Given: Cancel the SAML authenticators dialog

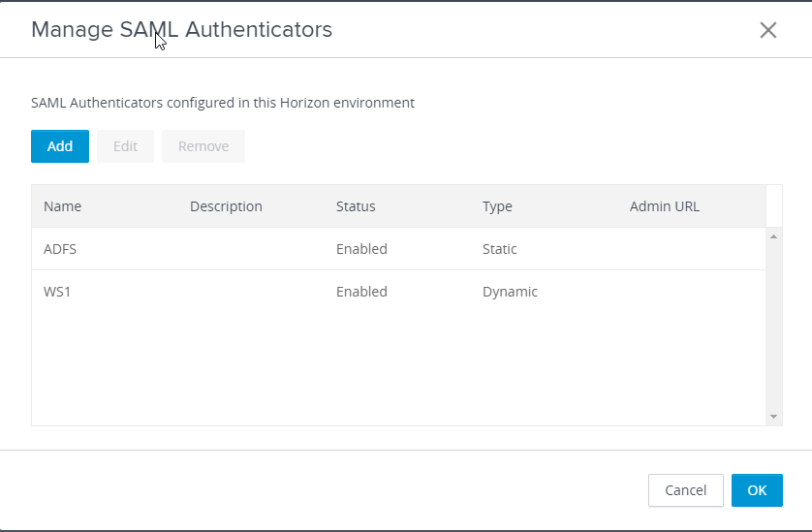Looking at the screenshot, I should (x=686, y=490).
